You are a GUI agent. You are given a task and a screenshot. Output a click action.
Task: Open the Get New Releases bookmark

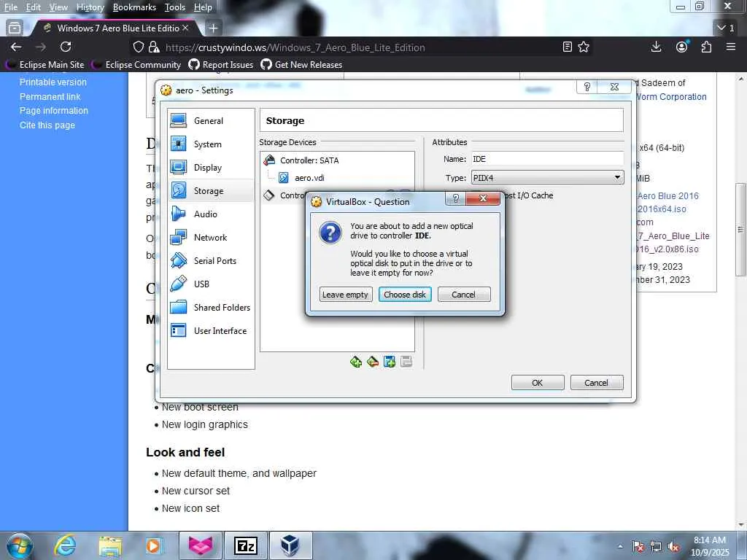(302, 64)
